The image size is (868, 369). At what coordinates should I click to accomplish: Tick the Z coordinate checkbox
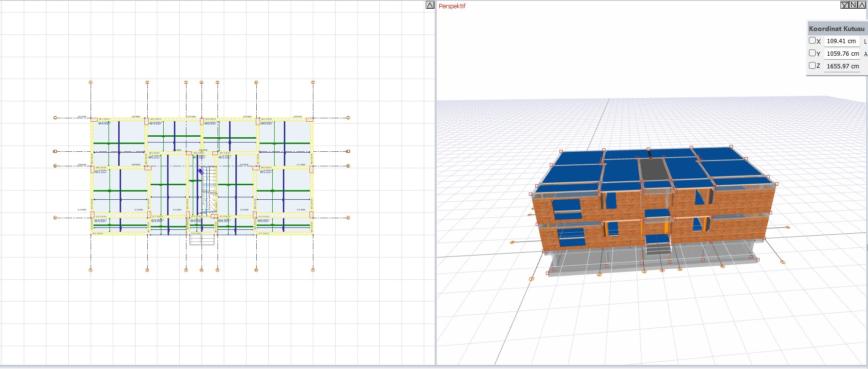point(812,65)
